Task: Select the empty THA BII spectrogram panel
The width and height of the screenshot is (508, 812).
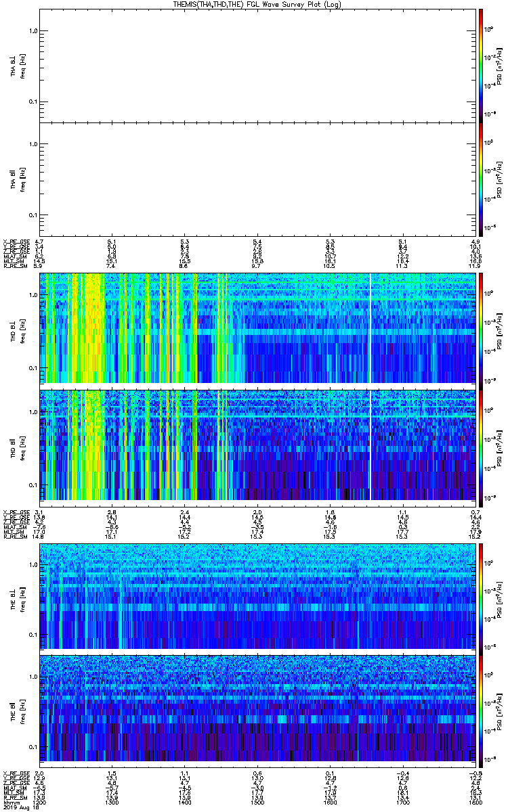Action: coord(257,179)
